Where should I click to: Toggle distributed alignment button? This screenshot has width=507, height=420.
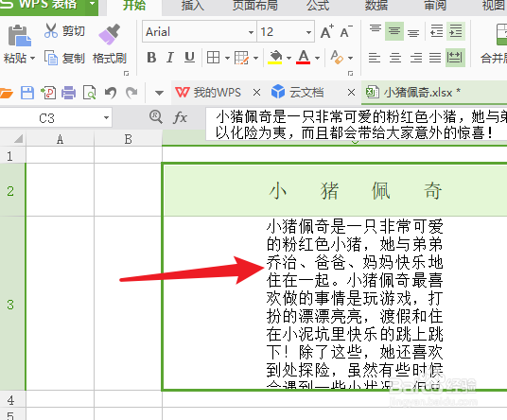tap(455, 58)
